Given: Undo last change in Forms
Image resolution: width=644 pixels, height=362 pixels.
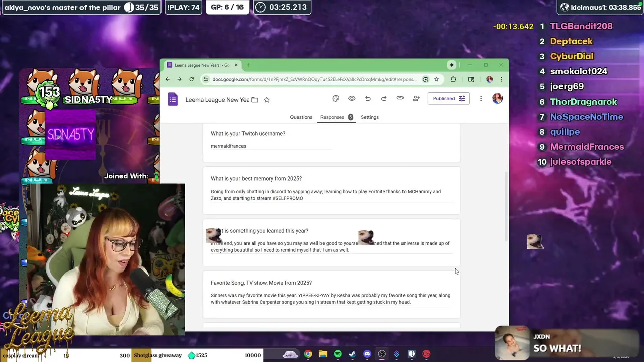Looking at the screenshot, I should tap(368, 98).
